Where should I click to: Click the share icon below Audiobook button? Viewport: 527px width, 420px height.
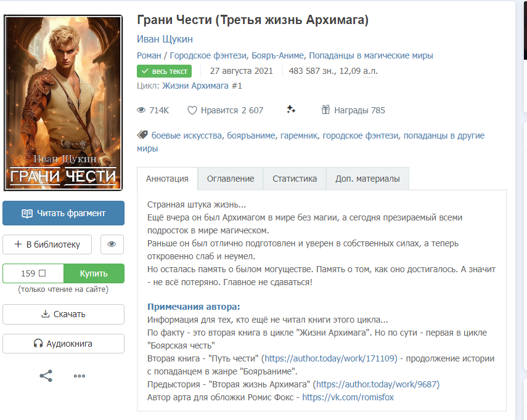pos(46,376)
